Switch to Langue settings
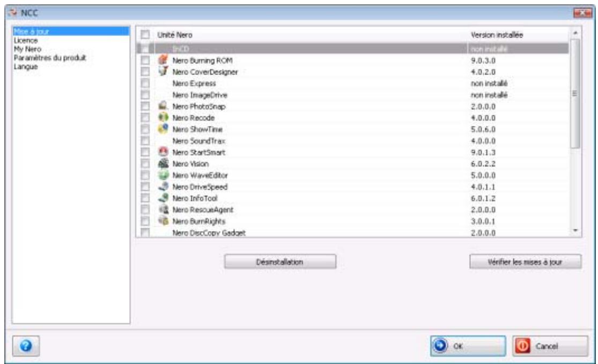Image resolution: width=598 pixels, height=364 pixels. click(x=26, y=66)
